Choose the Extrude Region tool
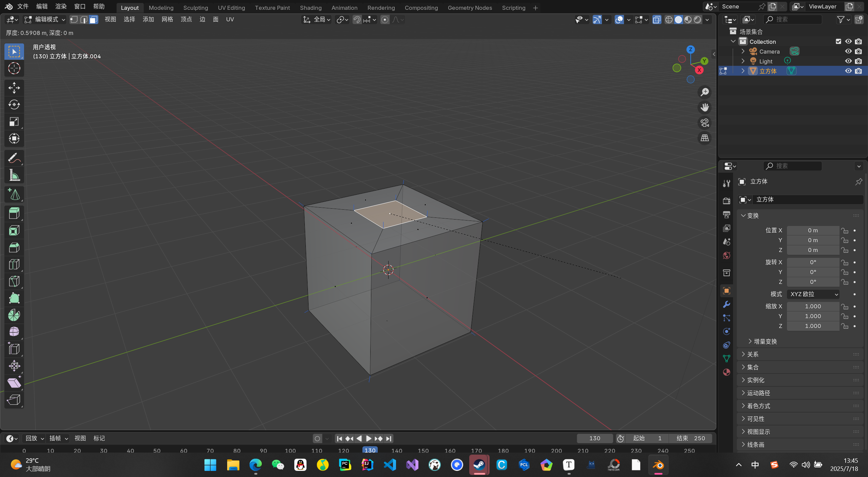 tap(14, 213)
